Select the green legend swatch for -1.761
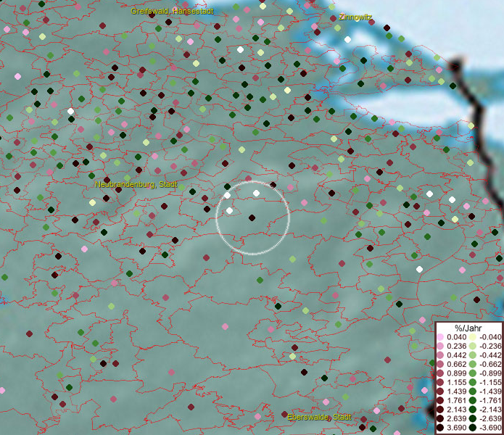 click(473, 400)
